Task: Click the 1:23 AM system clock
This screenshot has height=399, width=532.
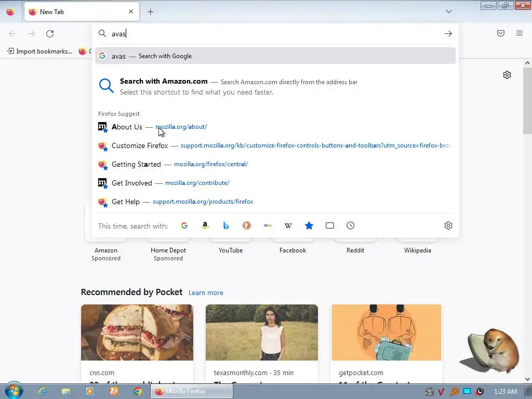Action: point(506,392)
